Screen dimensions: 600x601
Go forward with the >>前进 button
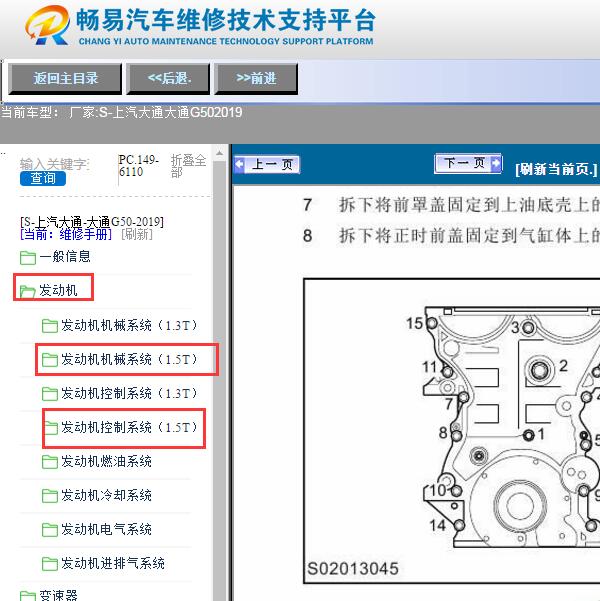tap(256, 79)
